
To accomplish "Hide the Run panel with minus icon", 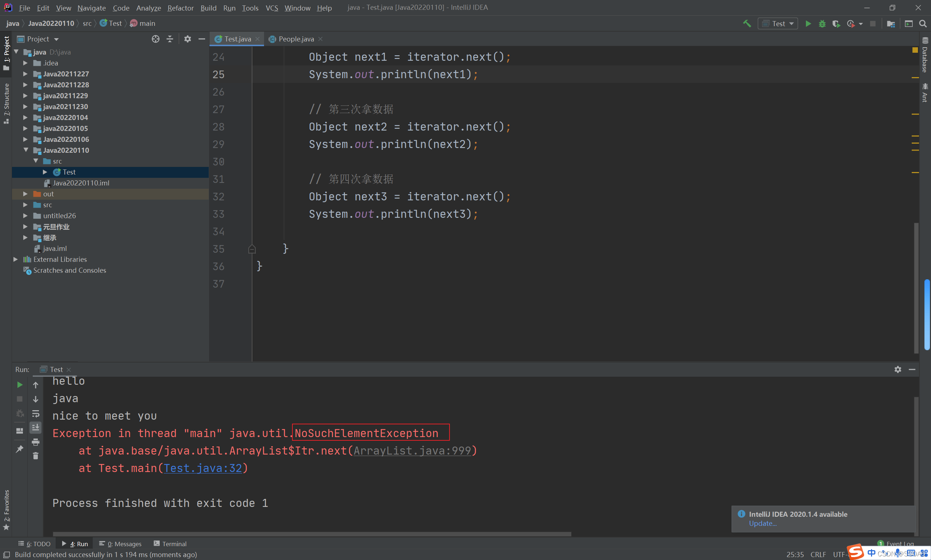I will coord(912,369).
